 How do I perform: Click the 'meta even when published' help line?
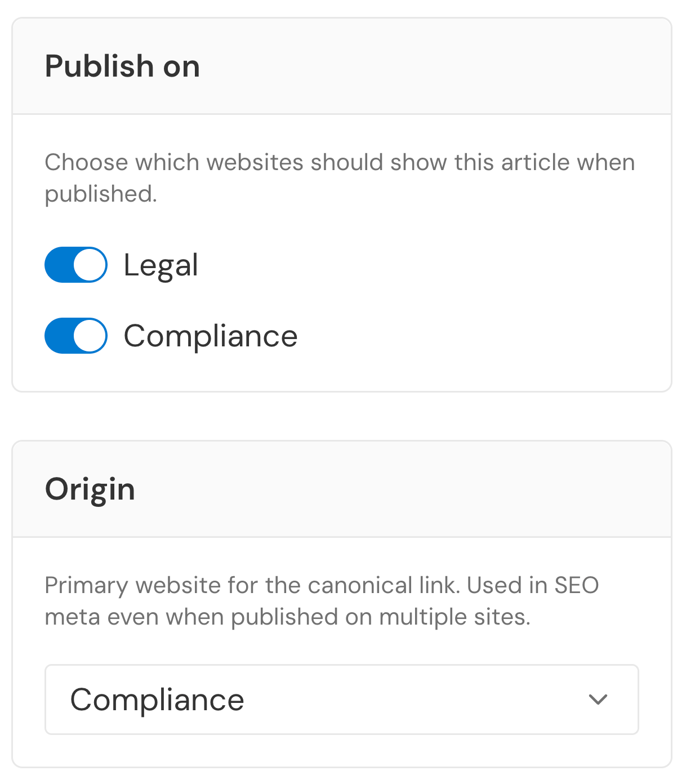[288, 617]
